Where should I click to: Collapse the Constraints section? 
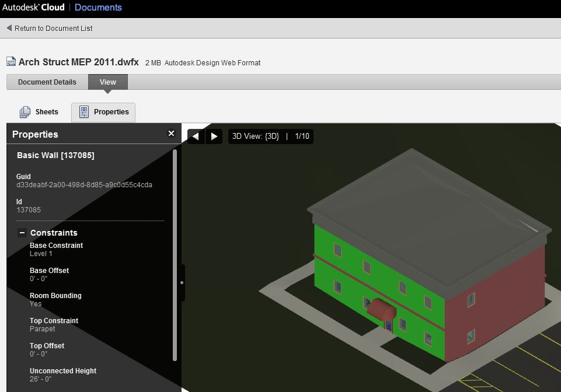coord(22,233)
